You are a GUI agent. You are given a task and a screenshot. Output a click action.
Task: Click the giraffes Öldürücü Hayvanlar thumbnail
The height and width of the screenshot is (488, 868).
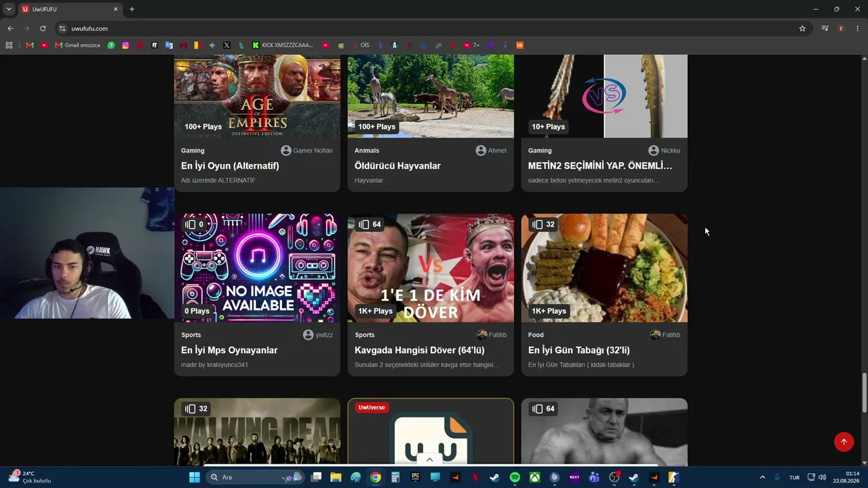431,96
